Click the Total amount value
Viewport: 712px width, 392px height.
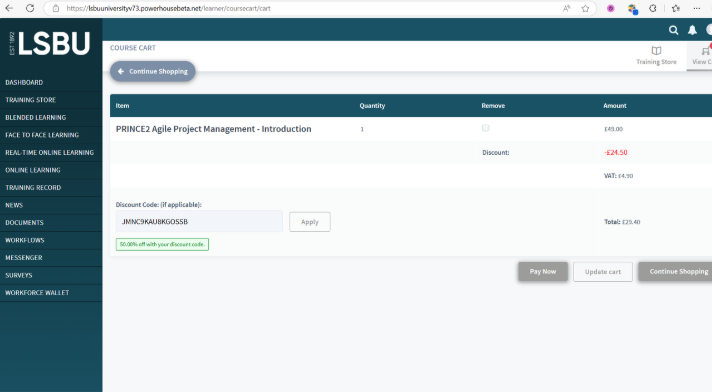(x=631, y=222)
